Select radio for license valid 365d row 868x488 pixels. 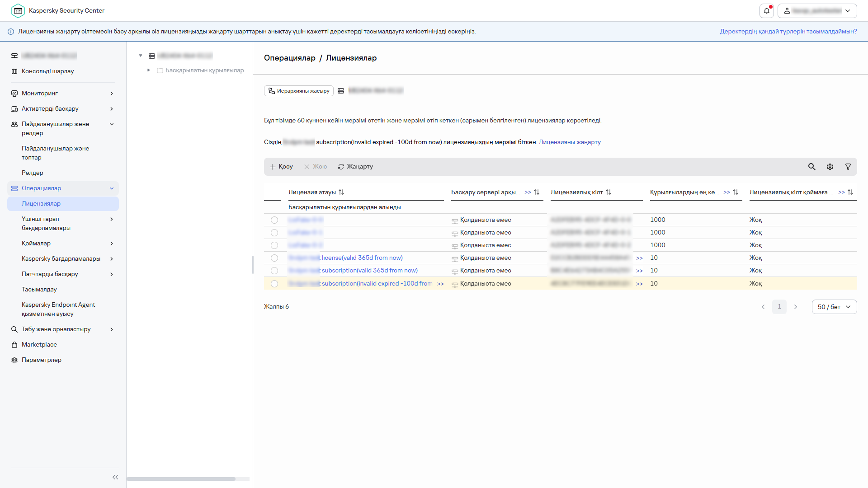pyautogui.click(x=274, y=258)
